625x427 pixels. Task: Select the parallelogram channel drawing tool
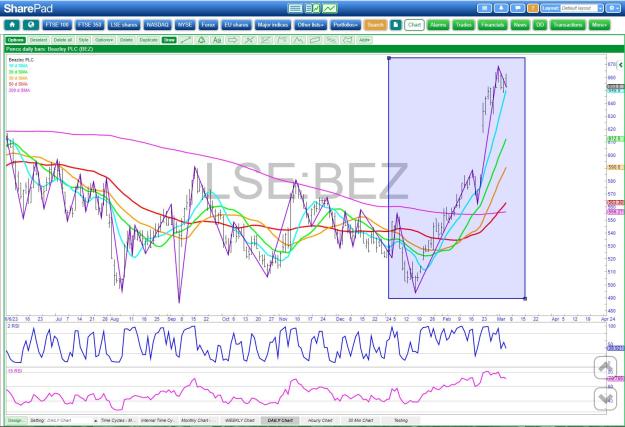tap(314, 40)
